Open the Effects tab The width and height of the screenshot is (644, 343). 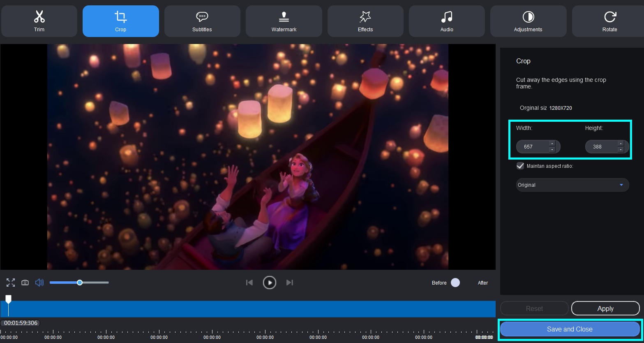click(365, 21)
